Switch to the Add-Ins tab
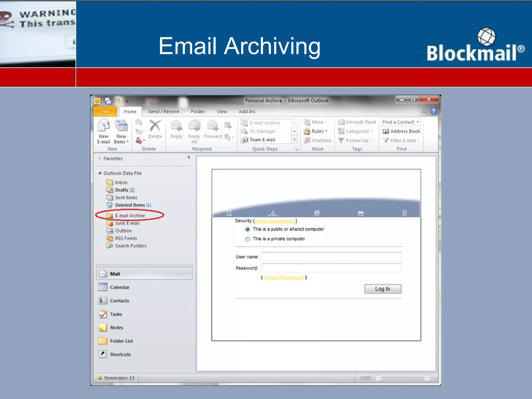 [247, 111]
